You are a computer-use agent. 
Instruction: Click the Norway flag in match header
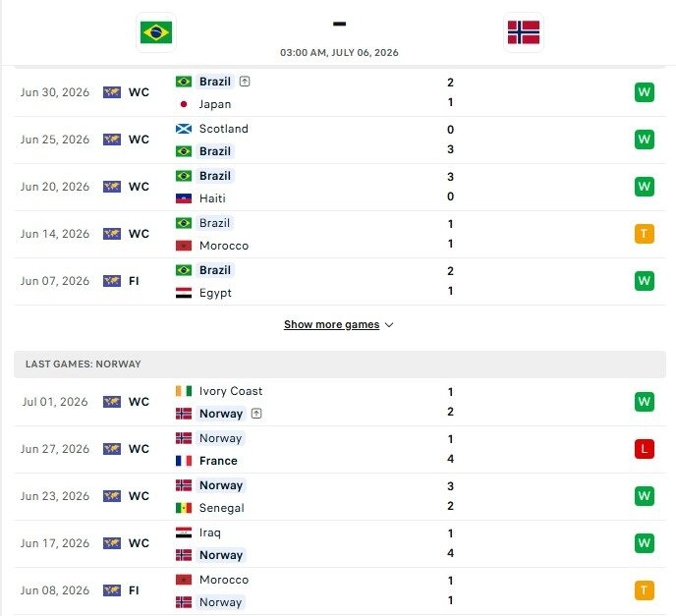click(x=524, y=32)
